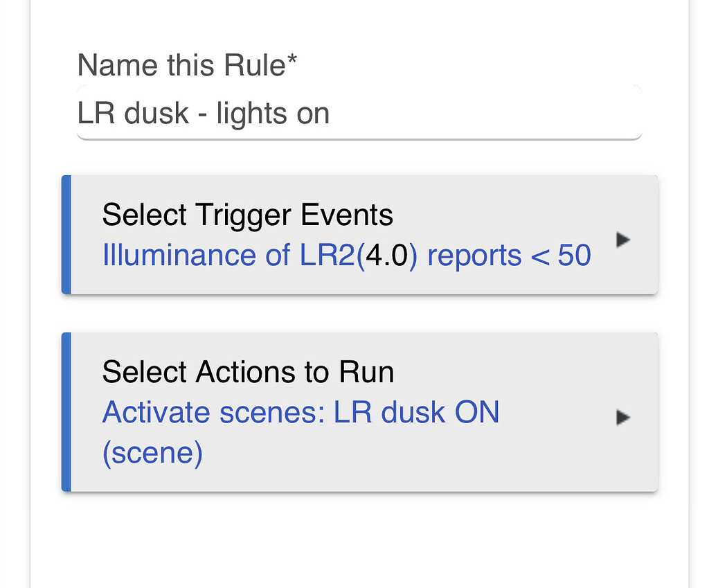Open the Select Actions to Run heading

[x=248, y=372]
